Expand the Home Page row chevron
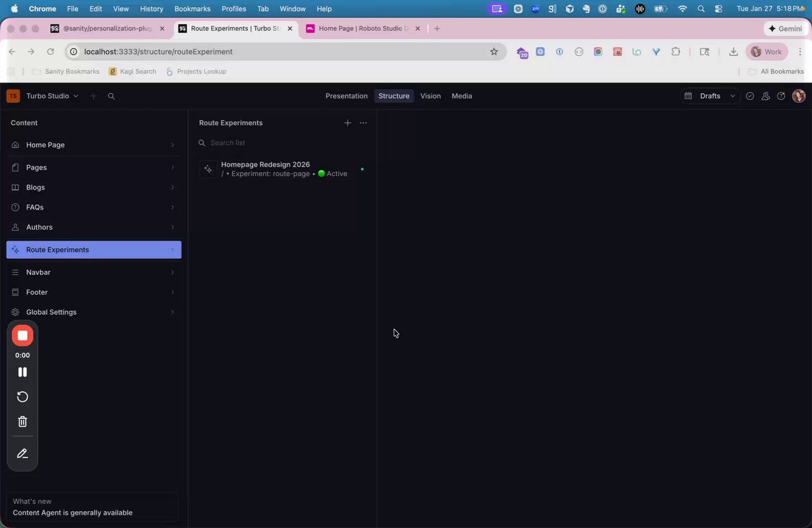812x528 pixels. 173,145
